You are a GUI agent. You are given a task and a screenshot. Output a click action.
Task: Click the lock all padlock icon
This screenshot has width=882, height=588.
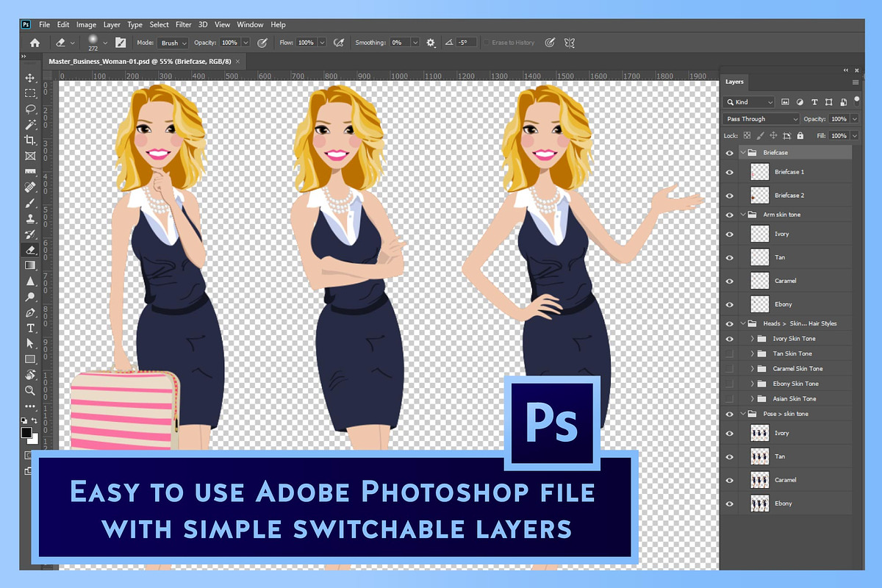(x=802, y=136)
